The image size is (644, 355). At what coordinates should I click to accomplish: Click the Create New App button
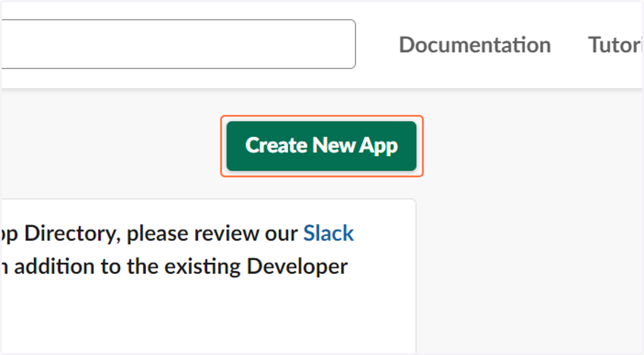[321, 146]
